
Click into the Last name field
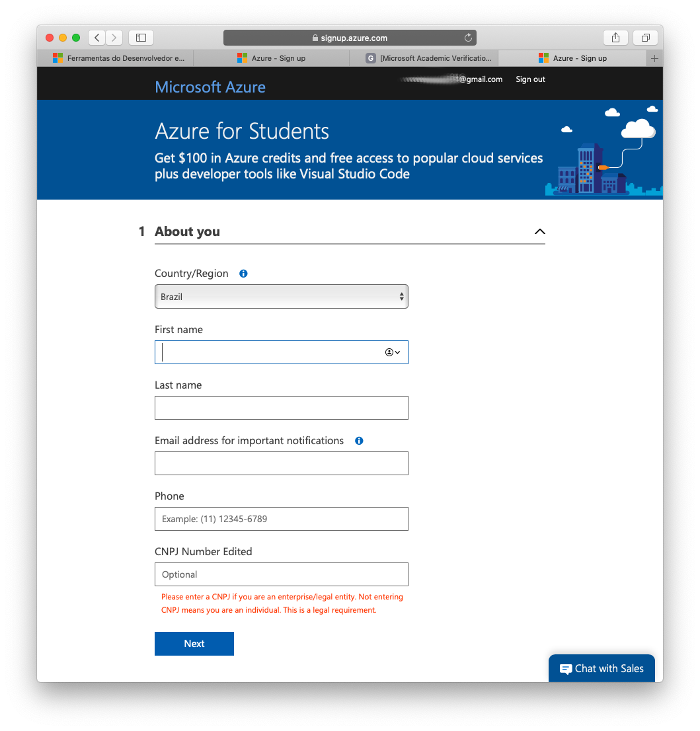tap(281, 408)
